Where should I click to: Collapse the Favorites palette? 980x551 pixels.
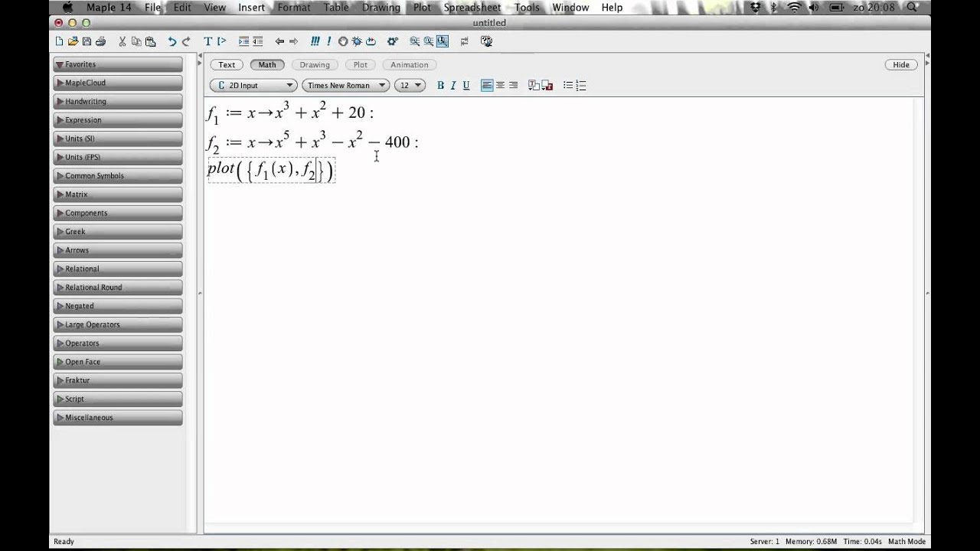click(x=118, y=64)
